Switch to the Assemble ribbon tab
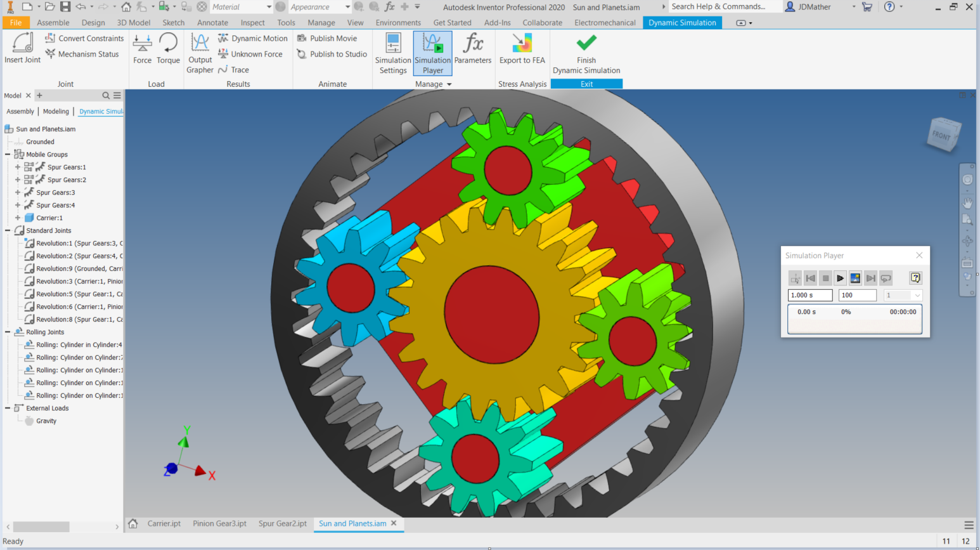This screenshot has height=550, width=980. click(53, 23)
